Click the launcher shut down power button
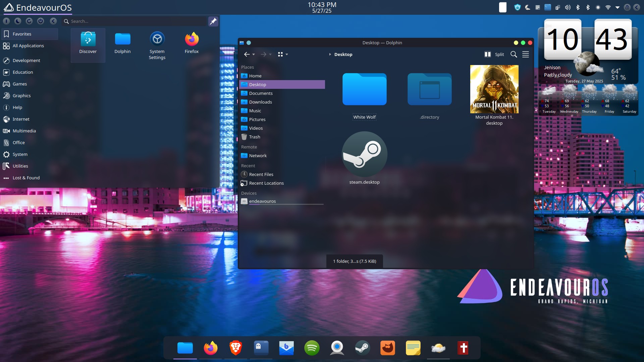Viewport: 644px width, 362px height. 41,21
